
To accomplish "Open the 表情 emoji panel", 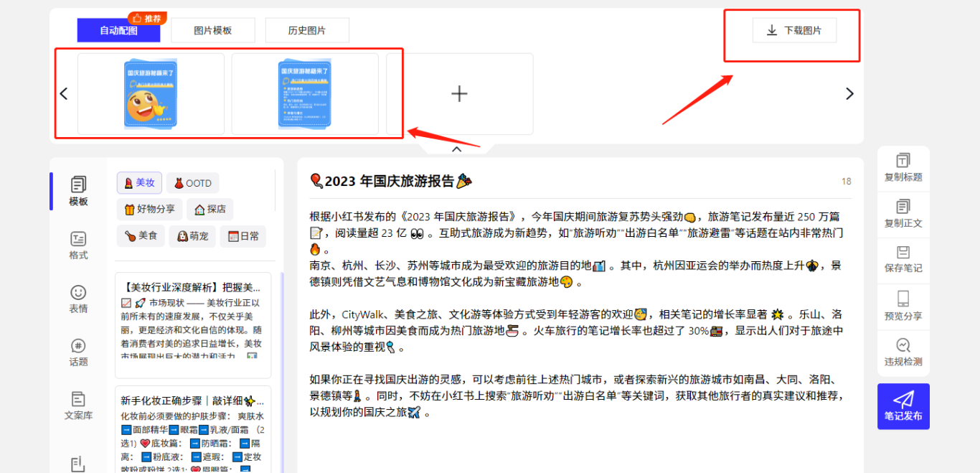I will [78, 299].
